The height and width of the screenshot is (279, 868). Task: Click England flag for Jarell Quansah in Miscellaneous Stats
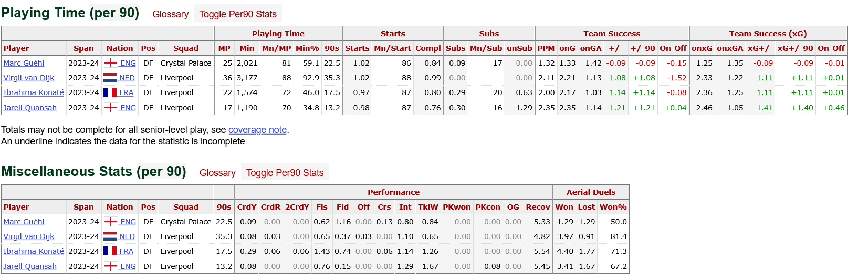(x=111, y=266)
